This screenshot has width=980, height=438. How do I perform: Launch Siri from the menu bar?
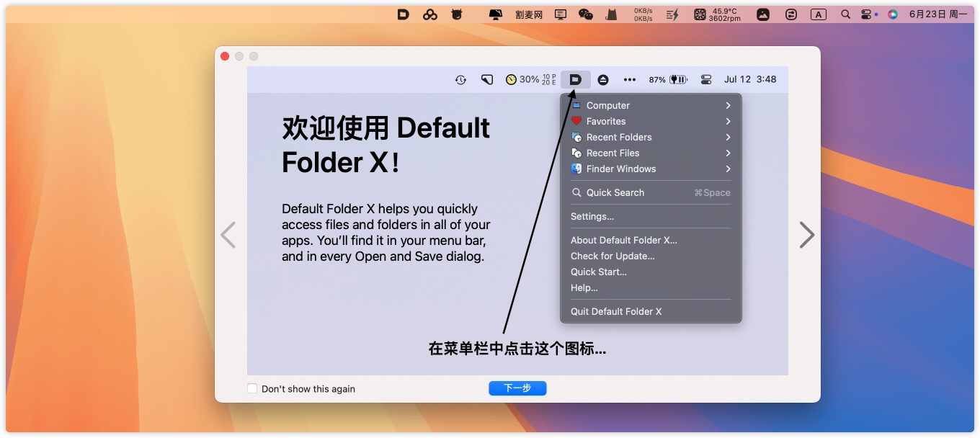tap(893, 14)
